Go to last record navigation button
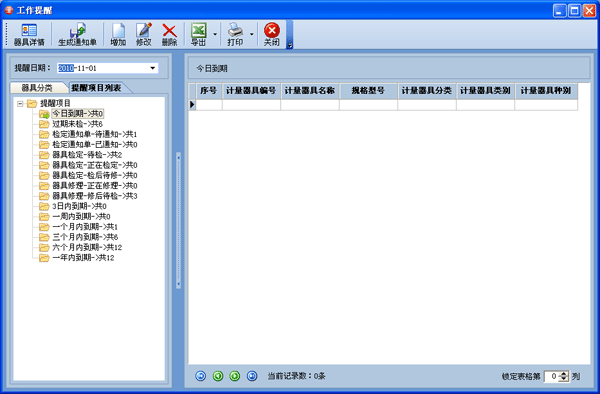The height and width of the screenshot is (394, 600). pyautogui.click(x=252, y=376)
